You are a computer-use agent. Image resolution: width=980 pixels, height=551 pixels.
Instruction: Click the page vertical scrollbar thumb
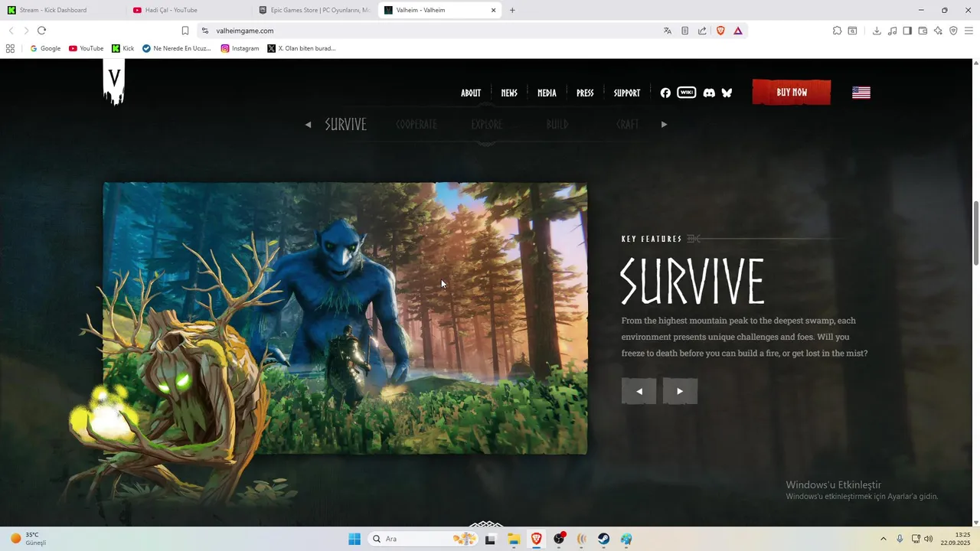click(975, 233)
